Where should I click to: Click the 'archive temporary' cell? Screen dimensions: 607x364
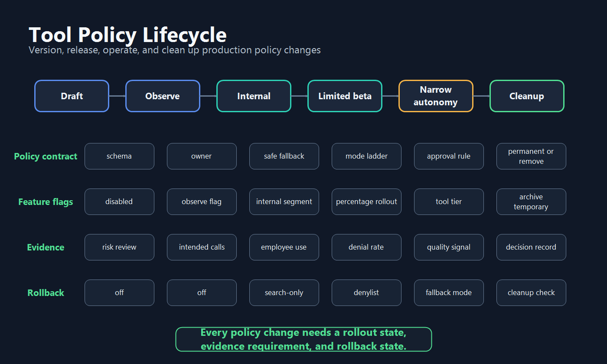coord(531,202)
